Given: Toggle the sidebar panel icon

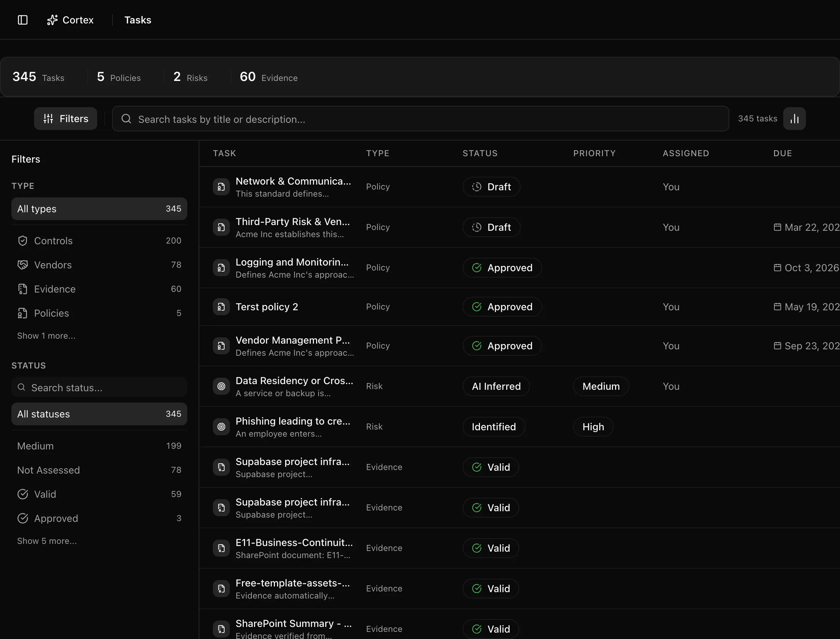Looking at the screenshot, I should (23, 20).
